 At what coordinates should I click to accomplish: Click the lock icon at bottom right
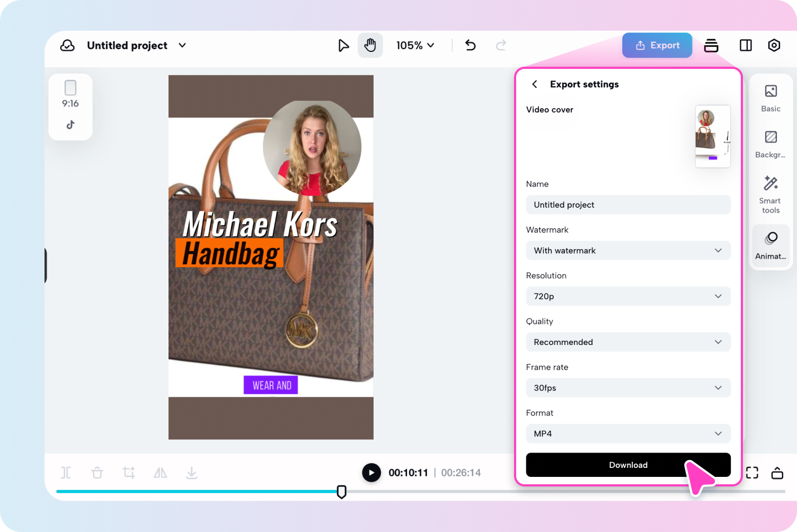(x=777, y=473)
